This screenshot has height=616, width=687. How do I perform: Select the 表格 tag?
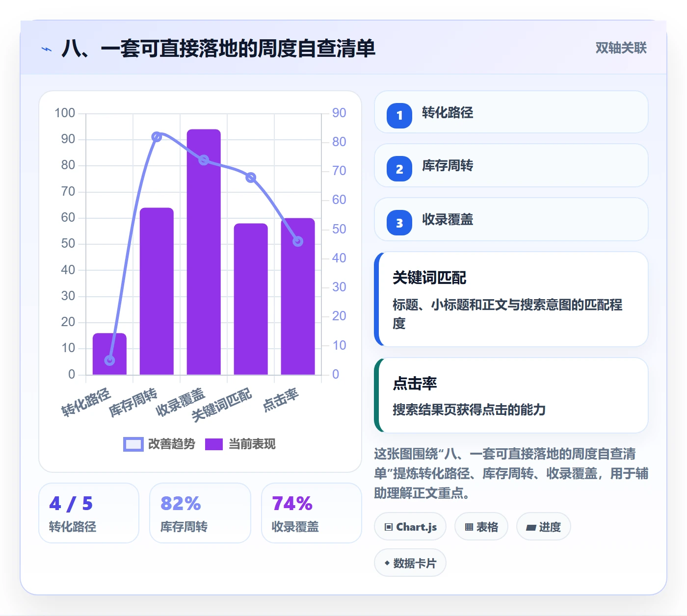click(x=481, y=527)
